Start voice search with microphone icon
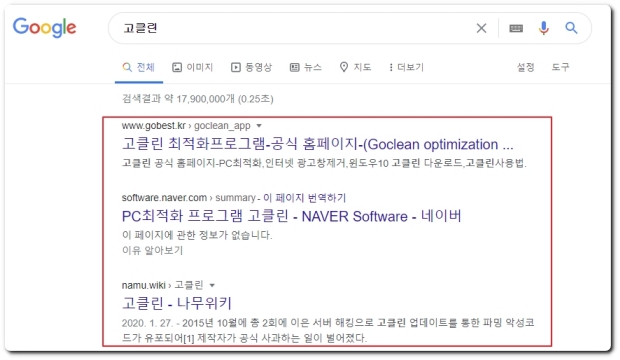 (544, 28)
